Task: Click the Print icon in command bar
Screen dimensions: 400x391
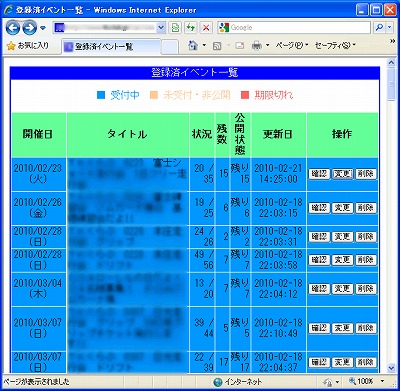Action: 257,45
